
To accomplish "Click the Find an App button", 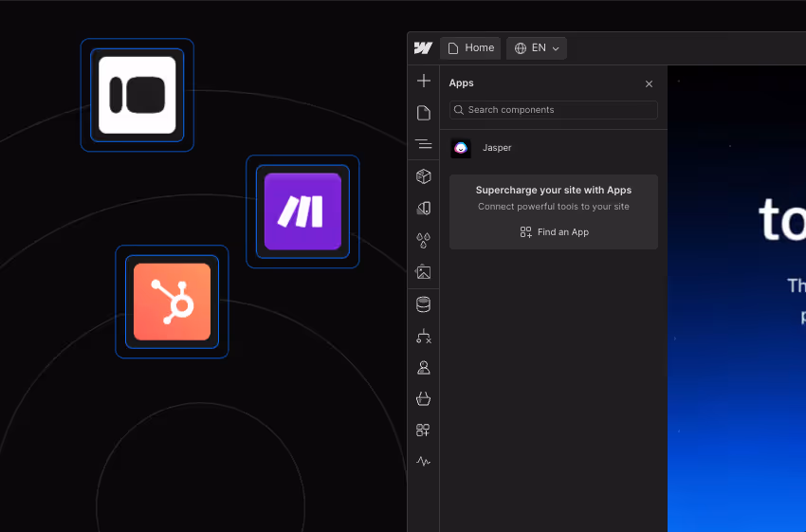I will [x=554, y=232].
